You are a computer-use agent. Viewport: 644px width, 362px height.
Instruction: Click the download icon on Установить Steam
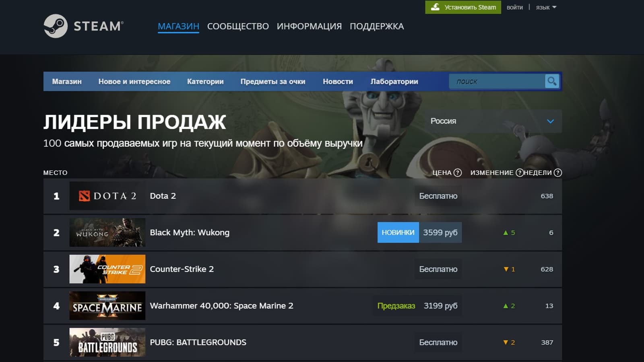coord(435,7)
